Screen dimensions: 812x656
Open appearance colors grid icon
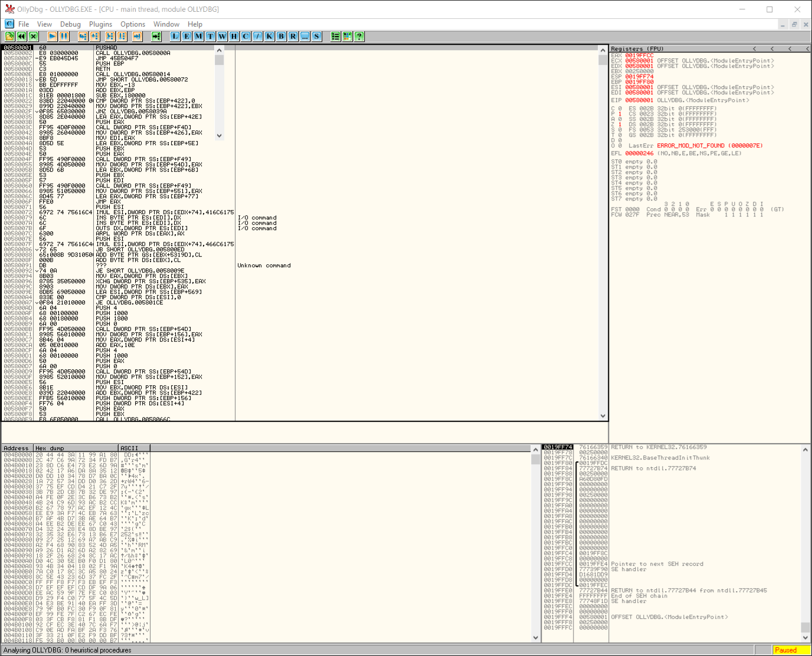click(348, 37)
